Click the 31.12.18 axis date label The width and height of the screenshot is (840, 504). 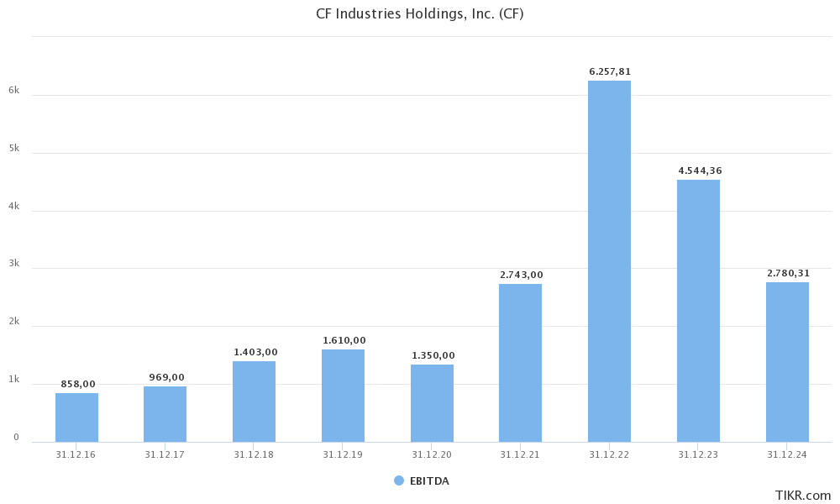point(254,454)
